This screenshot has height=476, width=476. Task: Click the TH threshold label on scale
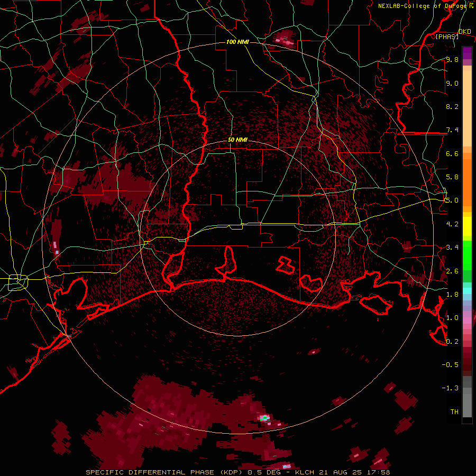[x=454, y=412]
